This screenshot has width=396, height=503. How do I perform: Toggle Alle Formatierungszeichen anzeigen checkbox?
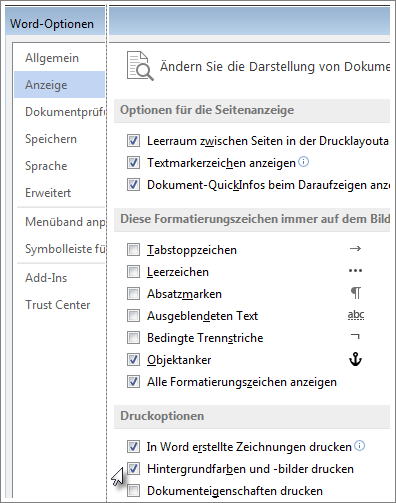point(133,382)
